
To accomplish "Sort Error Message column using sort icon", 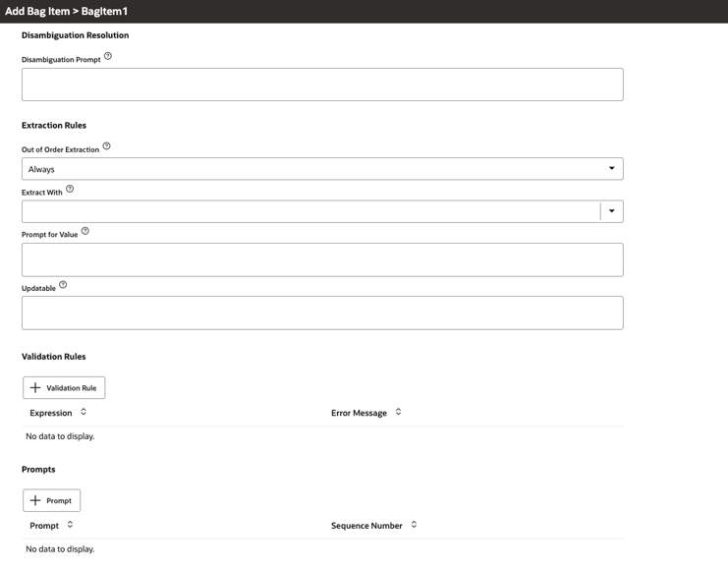I will [x=398, y=412].
